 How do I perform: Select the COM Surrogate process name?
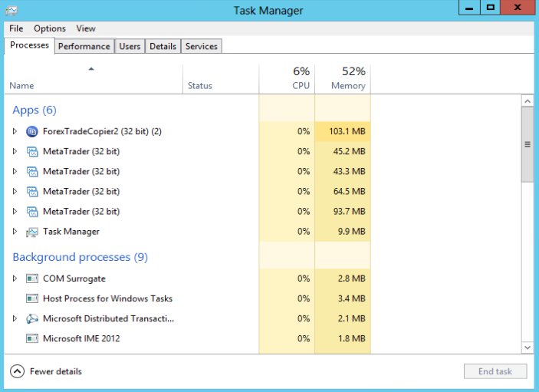74,278
